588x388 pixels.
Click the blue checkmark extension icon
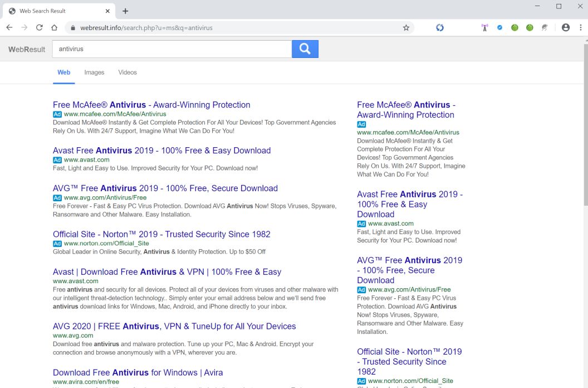pyautogui.click(x=499, y=27)
